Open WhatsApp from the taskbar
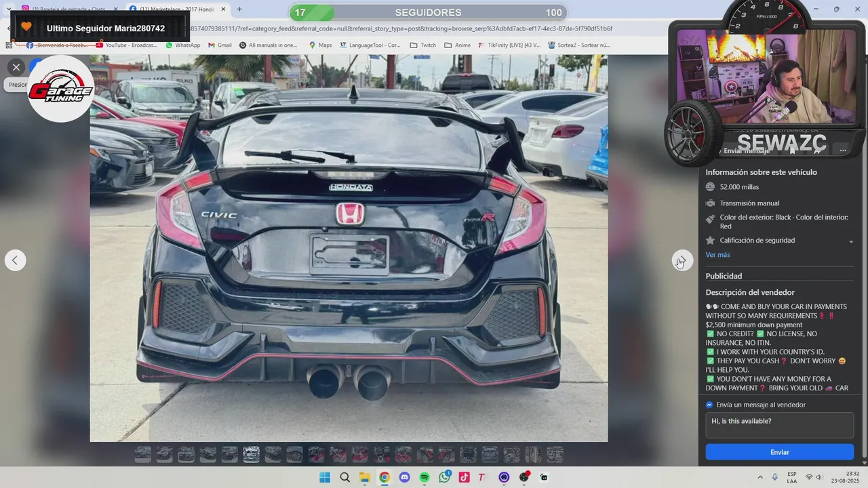 (444, 477)
